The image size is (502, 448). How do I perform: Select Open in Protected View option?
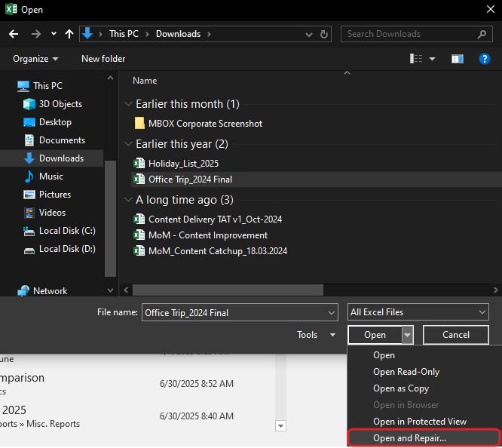tap(420, 422)
